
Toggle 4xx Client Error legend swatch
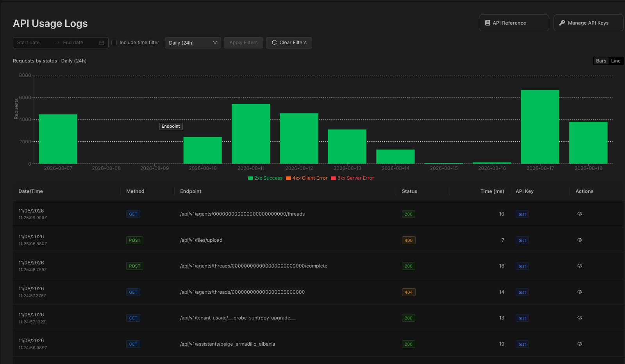(288, 178)
